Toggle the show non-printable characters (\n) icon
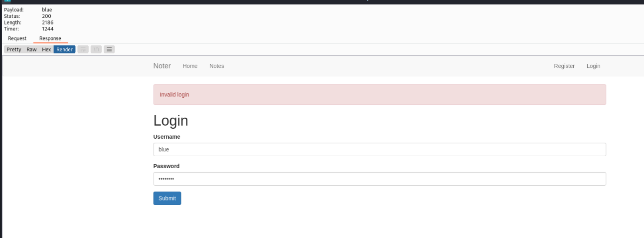This screenshot has height=238, width=644. click(96, 49)
